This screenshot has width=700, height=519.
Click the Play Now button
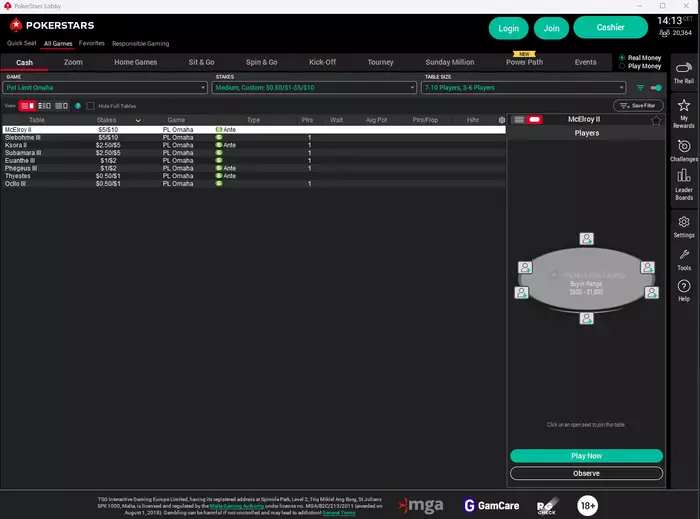point(586,456)
